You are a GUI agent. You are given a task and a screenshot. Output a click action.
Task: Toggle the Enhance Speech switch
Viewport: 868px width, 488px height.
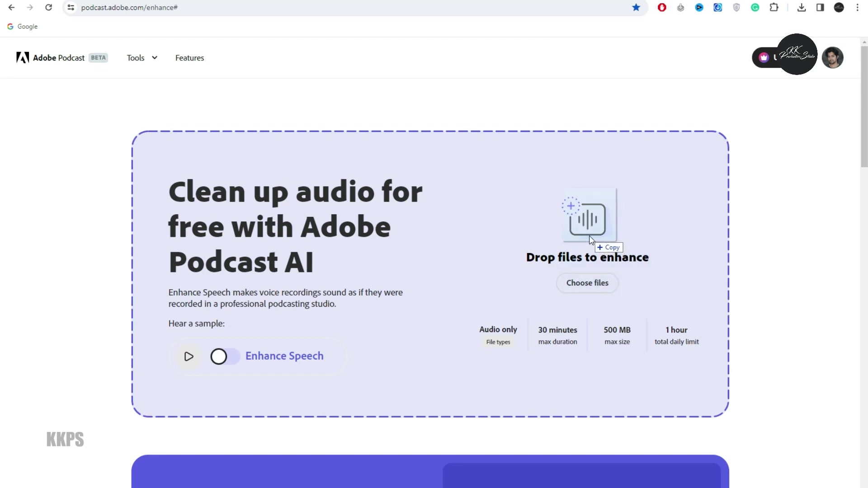[225, 357]
